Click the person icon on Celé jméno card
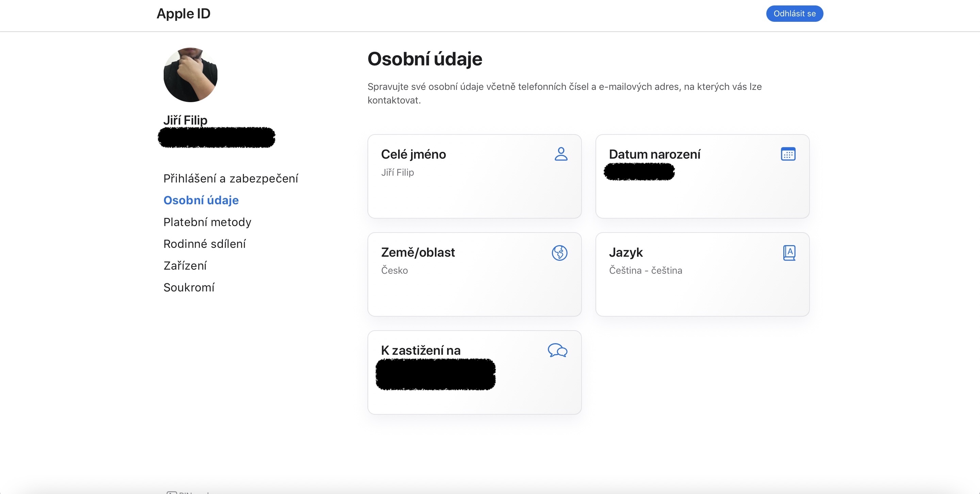980x494 pixels. click(561, 154)
